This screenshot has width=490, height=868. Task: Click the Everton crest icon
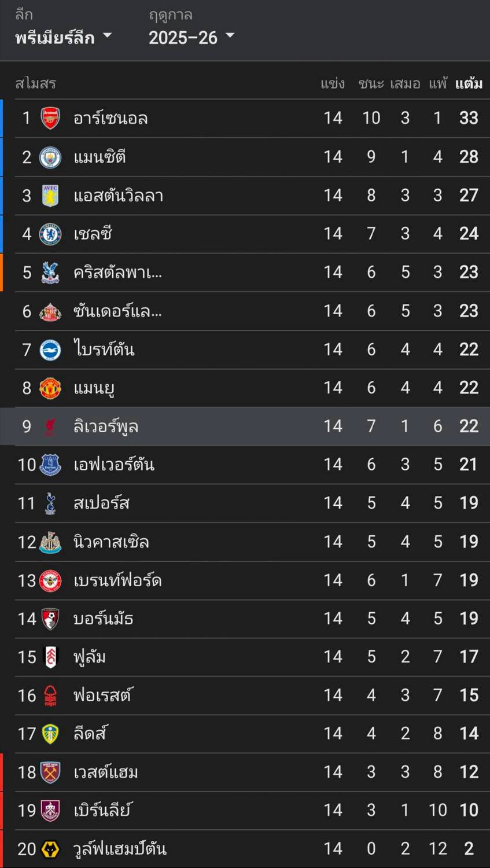[50, 465]
